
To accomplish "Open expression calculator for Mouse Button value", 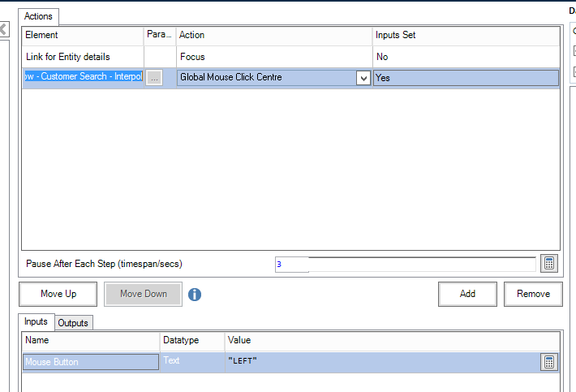I will pos(549,362).
